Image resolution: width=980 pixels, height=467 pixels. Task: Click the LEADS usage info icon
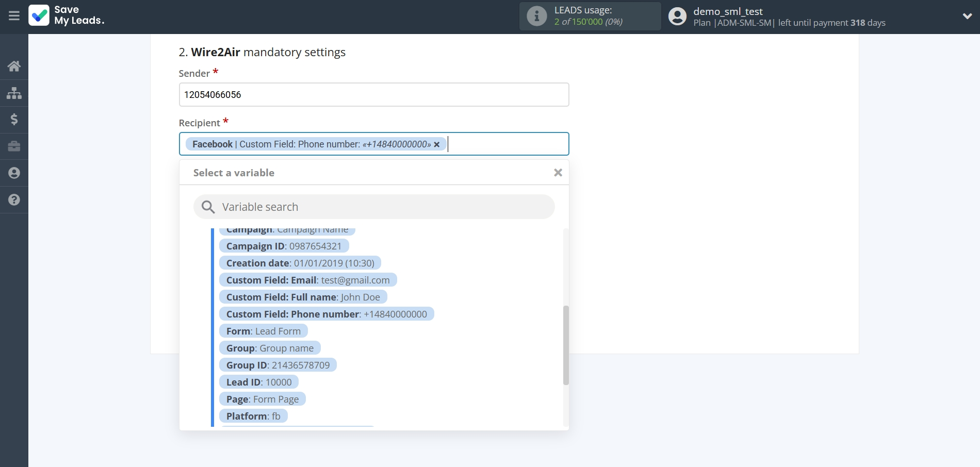pyautogui.click(x=537, y=16)
